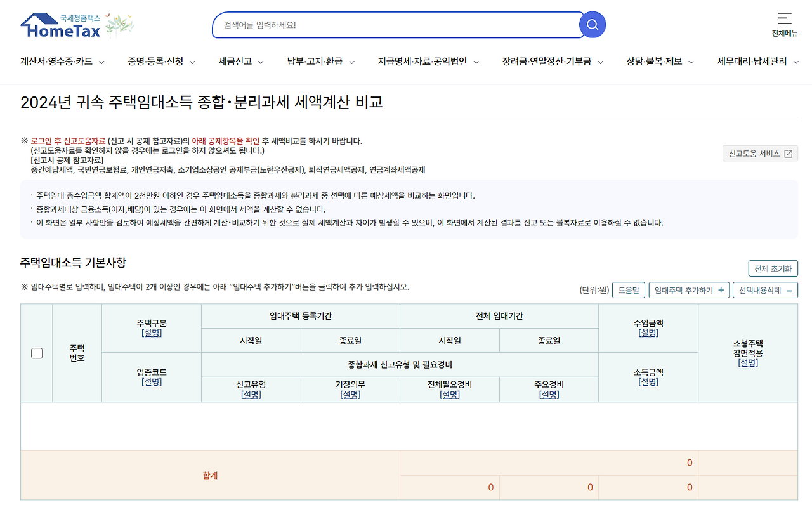812x505 pixels.
Task: Click the search magnifier icon
Action: point(592,25)
